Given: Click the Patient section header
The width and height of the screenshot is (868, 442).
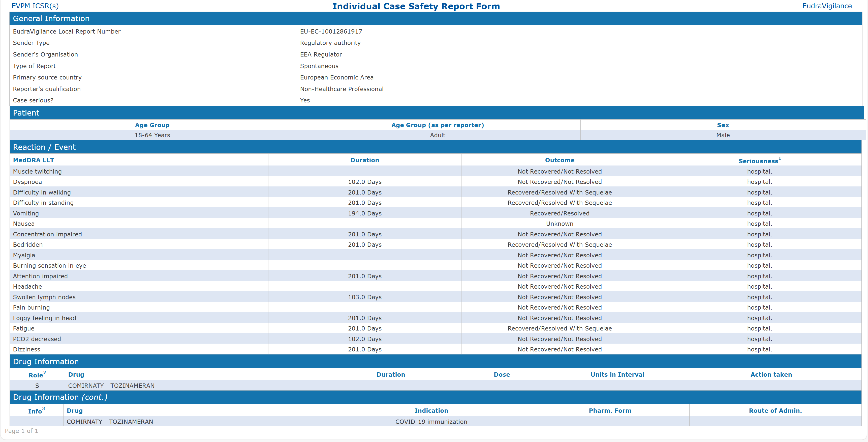Looking at the screenshot, I should 437,113.
